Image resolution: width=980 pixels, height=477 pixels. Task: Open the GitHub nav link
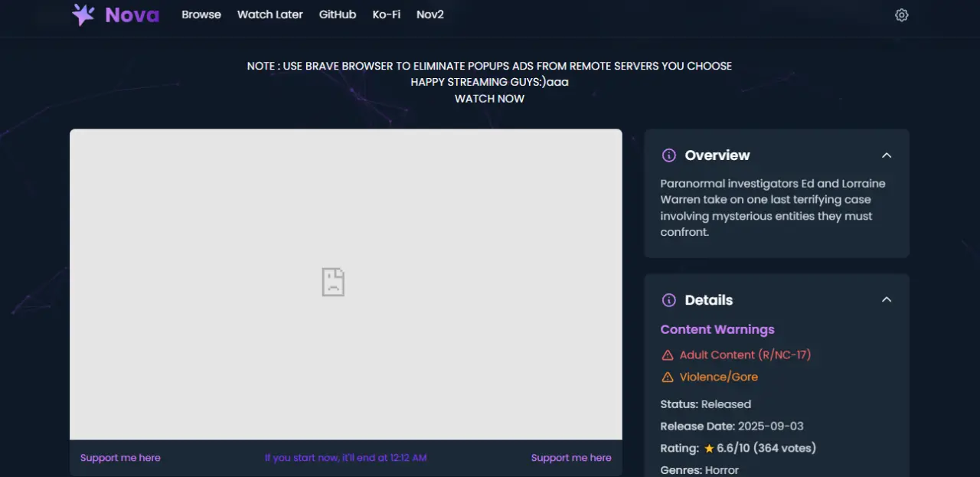pos(338,15)
